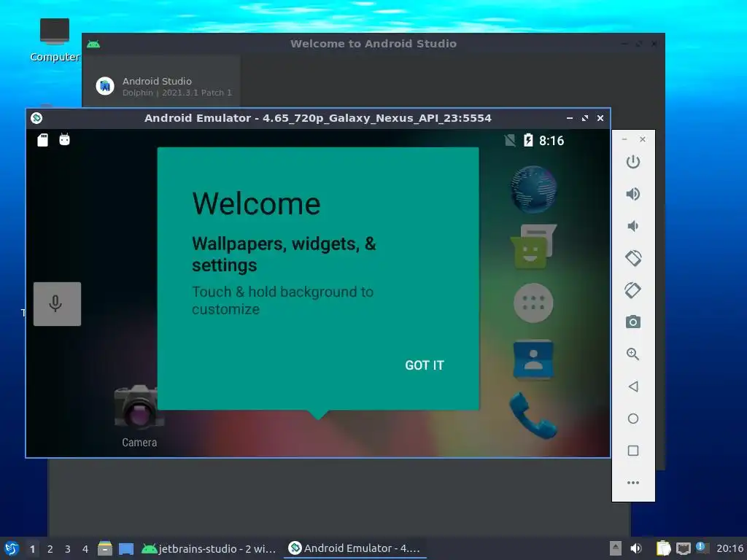The image size is (747, 560).
Task: Open the Camera app on Android home
Action: (139, 415)
